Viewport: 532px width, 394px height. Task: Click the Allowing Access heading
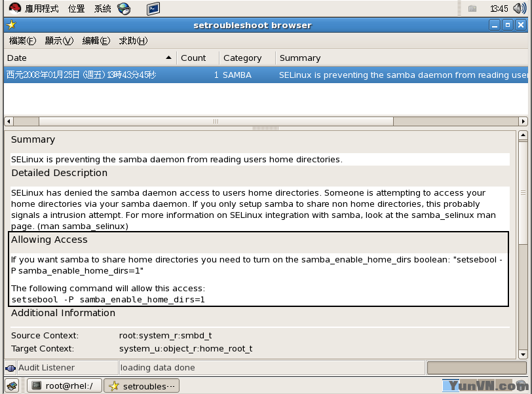49,240
